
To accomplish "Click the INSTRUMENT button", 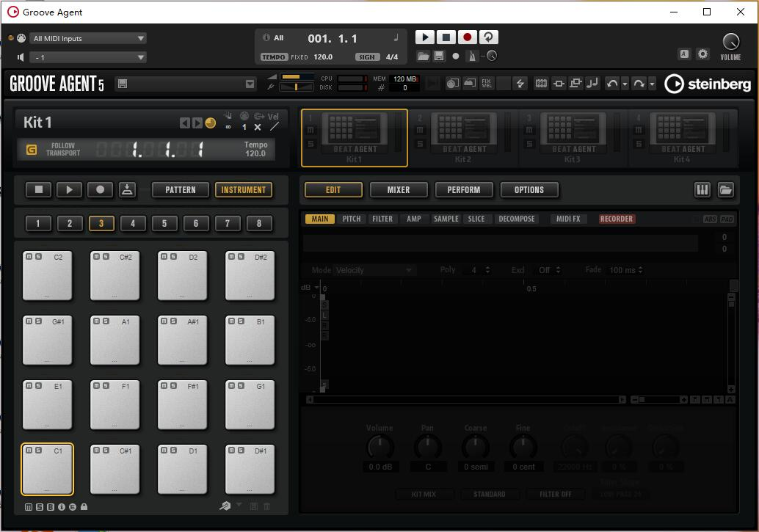I will pyautogui.click(x=243, y=189).
